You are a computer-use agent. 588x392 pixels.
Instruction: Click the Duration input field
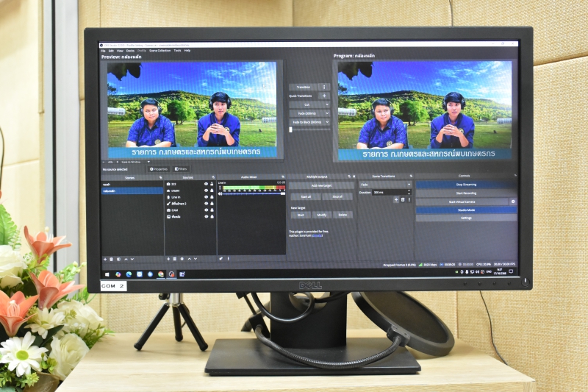[x=382, y=192]
